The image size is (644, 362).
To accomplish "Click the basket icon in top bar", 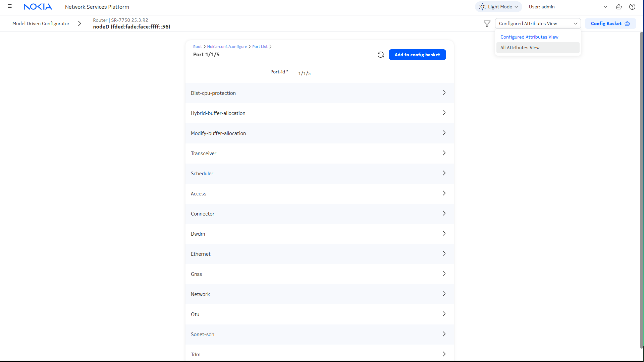I will point(619,7).
